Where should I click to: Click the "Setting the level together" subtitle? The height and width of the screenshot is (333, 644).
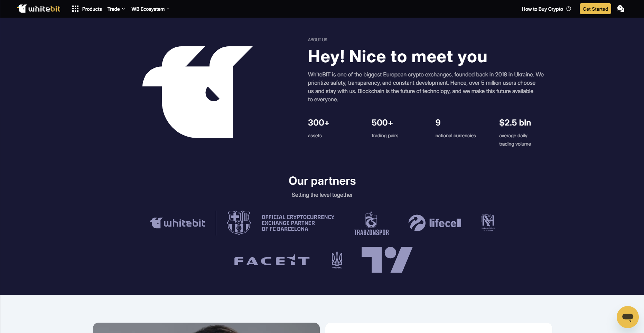(x=322, y=195)
